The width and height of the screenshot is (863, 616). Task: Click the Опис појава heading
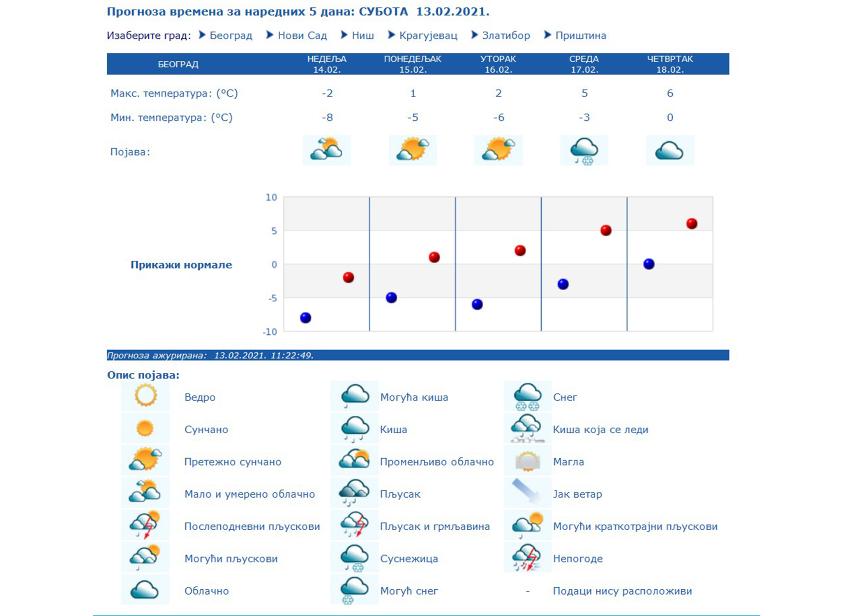click(143, 375)
